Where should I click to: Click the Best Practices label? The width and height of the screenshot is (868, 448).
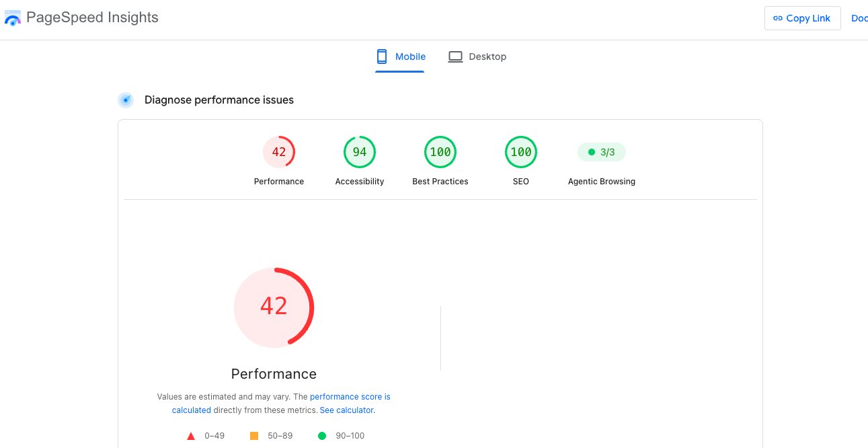click(440, 182)
